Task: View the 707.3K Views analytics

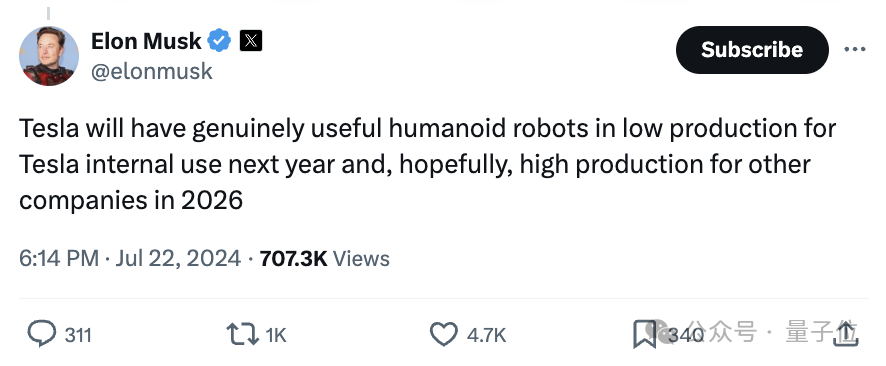Action: tap(325, 258)
